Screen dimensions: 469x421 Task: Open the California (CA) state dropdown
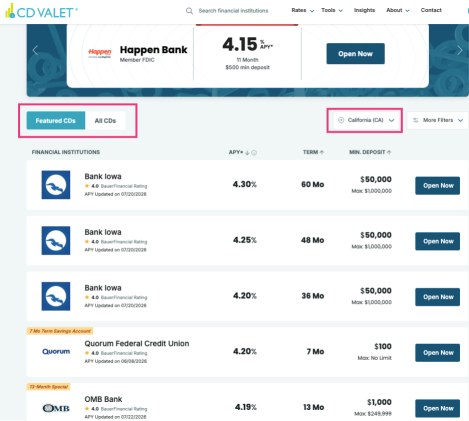click(x=366, y=120)
